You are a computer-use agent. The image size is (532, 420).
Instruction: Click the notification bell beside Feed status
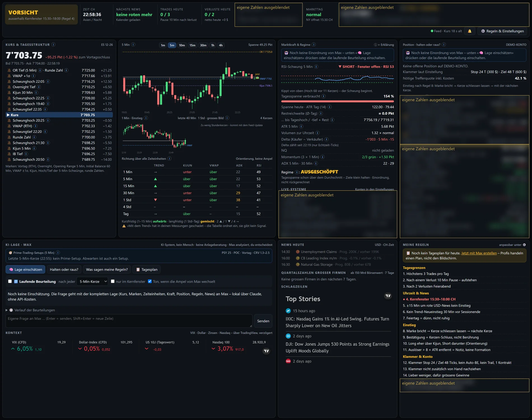[x=470, y=31]
